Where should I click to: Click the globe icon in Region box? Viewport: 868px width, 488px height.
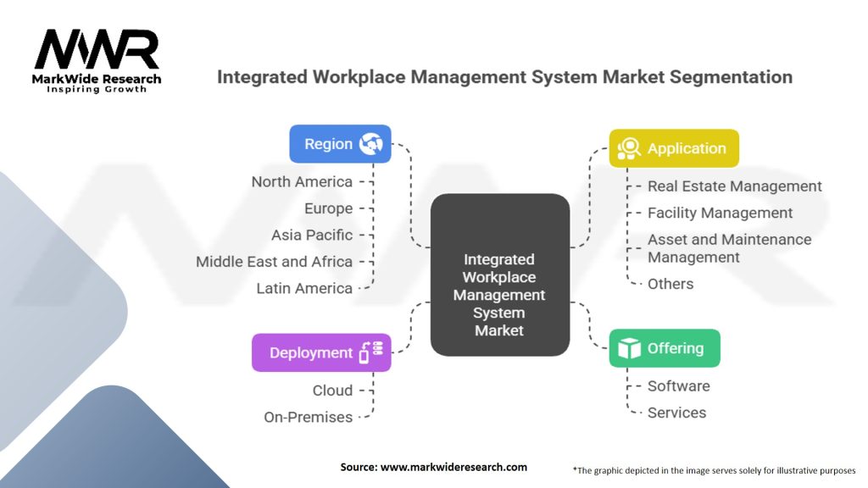coord(370,144)
